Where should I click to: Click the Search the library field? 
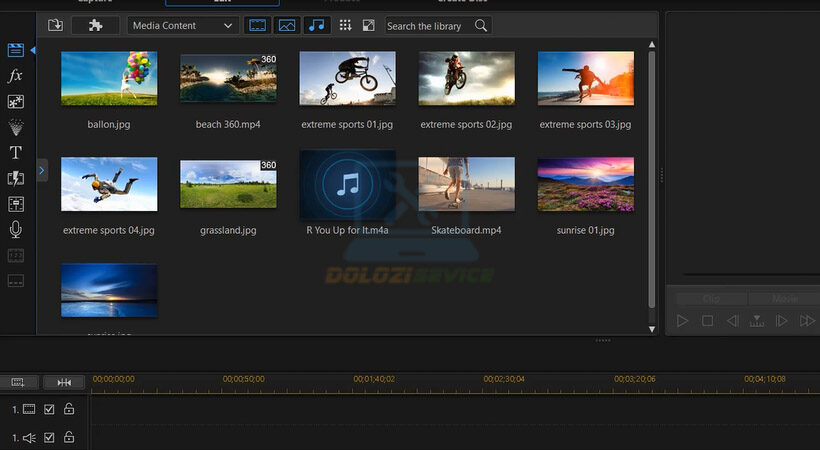tap(428, 25)
